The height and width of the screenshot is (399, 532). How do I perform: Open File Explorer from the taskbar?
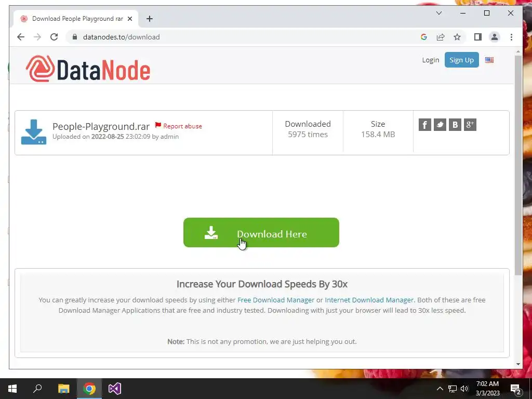(63, 389)
